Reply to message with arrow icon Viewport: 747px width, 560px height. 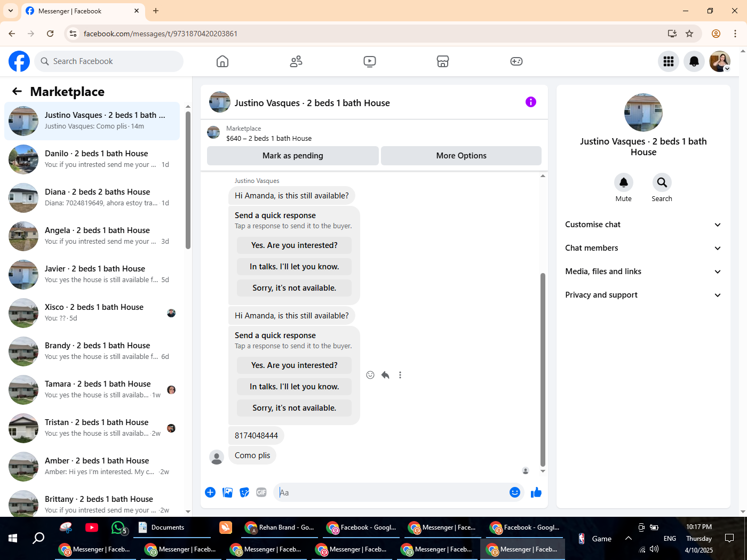point(385,375)
